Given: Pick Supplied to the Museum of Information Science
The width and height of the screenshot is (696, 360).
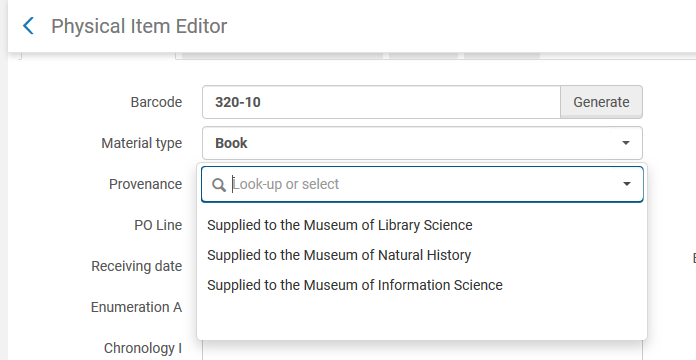Looking at the screenshot, I should (x=355, y=285).
